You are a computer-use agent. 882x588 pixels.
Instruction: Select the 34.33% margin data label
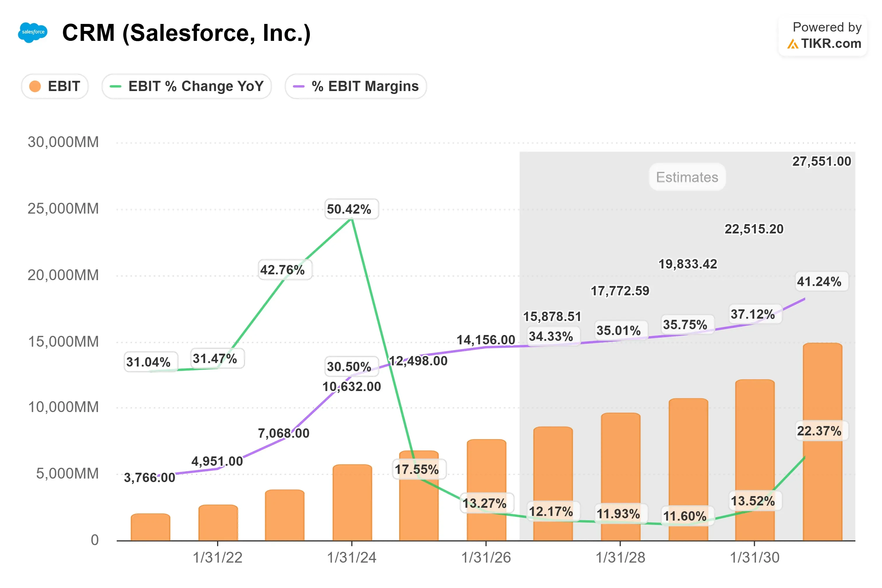pos(553,336)
